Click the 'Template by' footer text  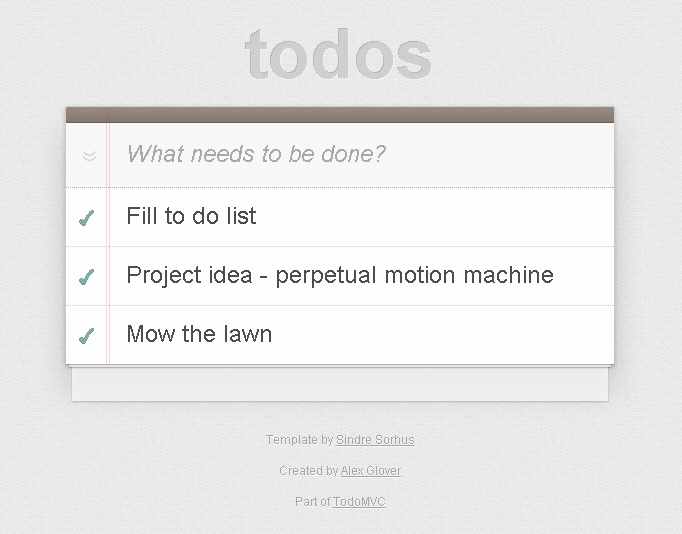point(300,440)
